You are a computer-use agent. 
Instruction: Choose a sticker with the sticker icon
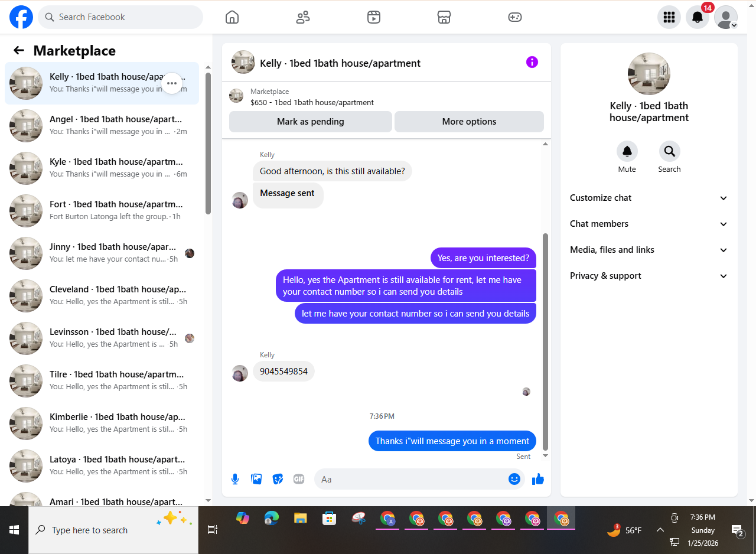tap(278, 479)
